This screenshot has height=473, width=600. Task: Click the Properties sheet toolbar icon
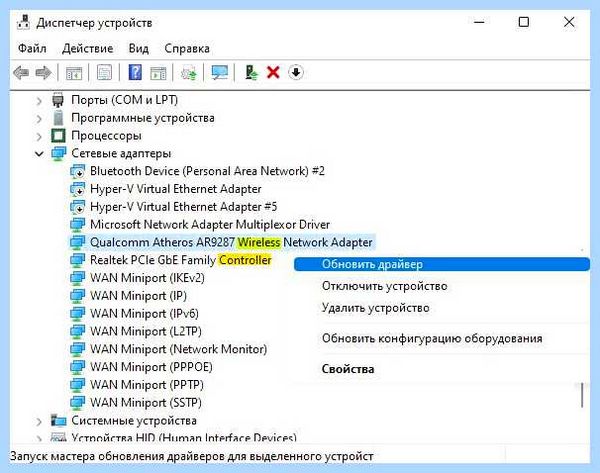point(104,72)
